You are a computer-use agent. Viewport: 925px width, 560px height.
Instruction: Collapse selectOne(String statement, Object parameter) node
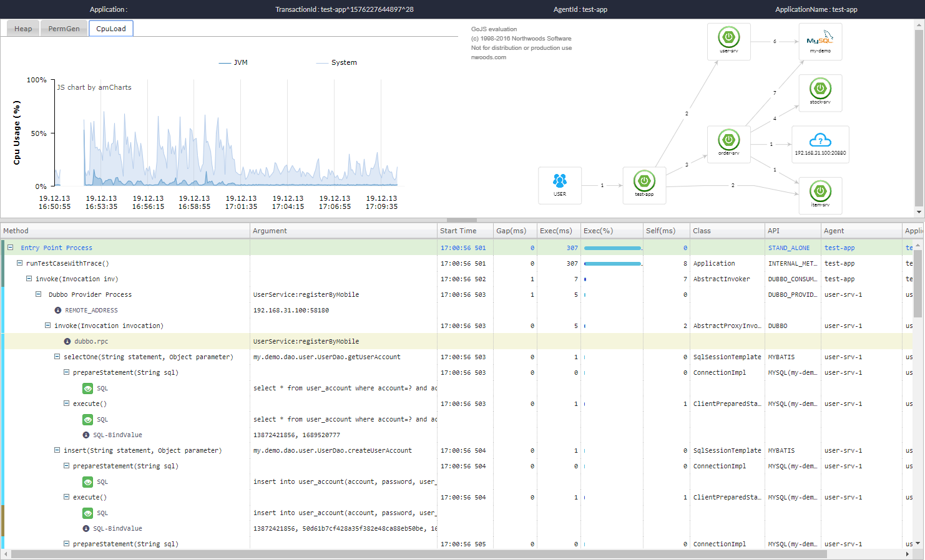57,357
